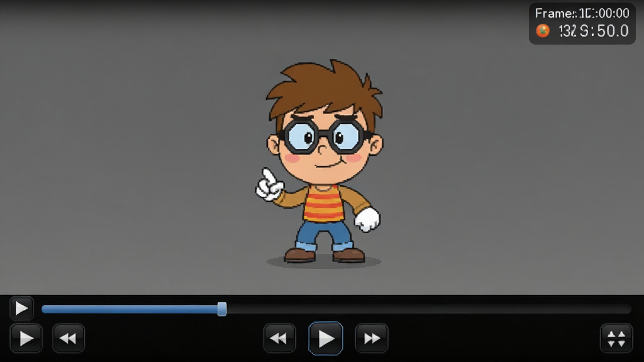Click the rewind button beside the bottom-left play button

[68, 339]
